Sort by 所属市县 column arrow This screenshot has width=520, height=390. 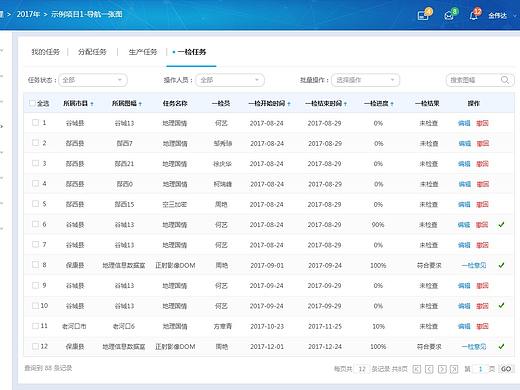[92, 104]
